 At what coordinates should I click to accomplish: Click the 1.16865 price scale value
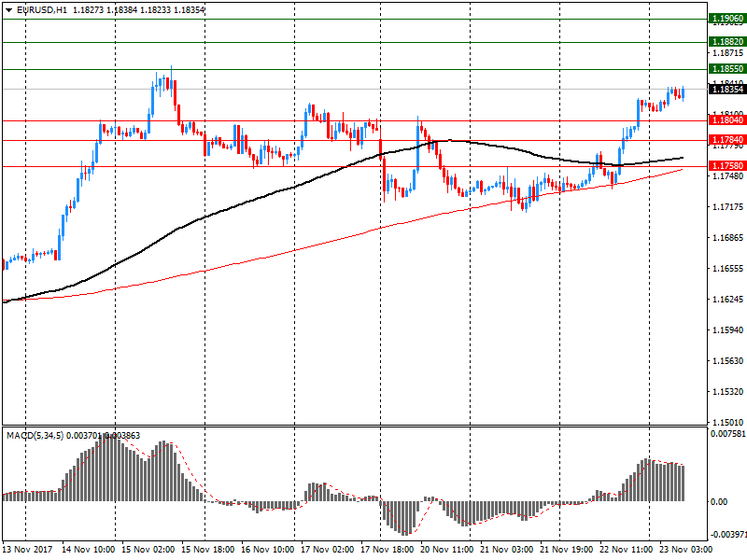click(727, 238)
